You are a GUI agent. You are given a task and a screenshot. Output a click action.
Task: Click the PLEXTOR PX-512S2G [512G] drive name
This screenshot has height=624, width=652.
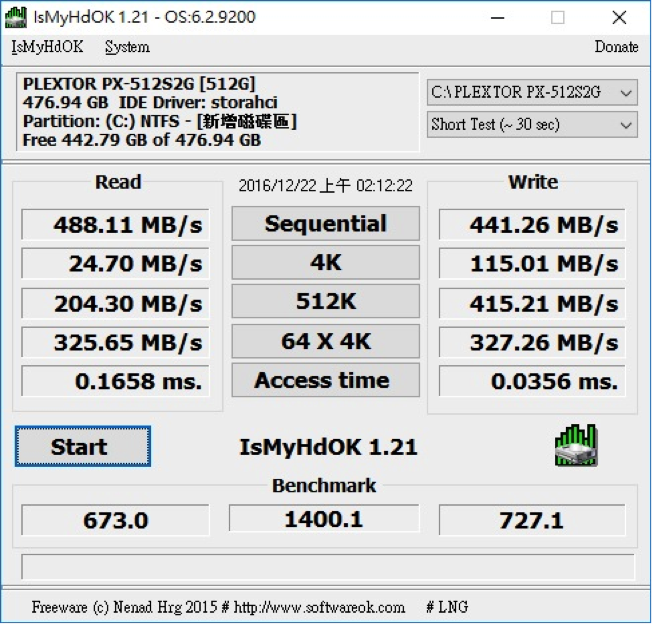coord(138,84)
